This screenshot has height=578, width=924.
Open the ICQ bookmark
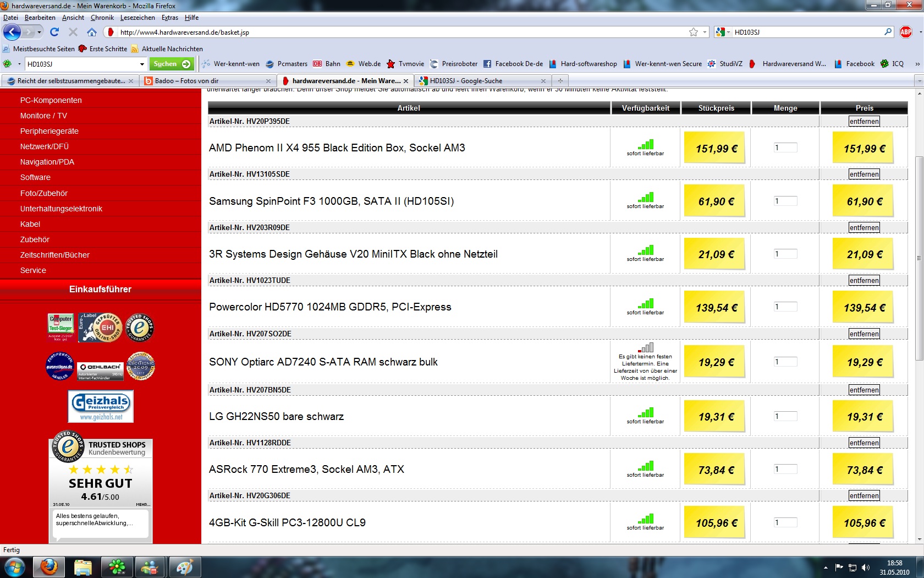pyautogui.click(x=892, y=64)
